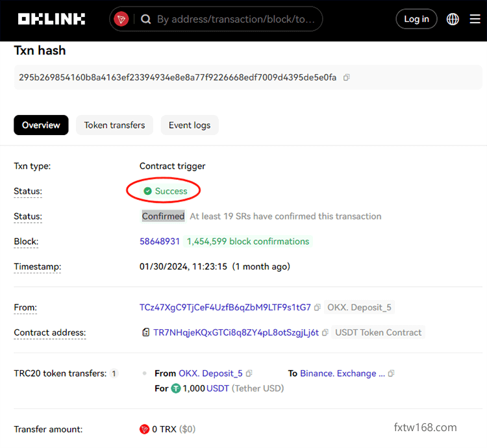Open the Binance Exchange recipient link
The width and height of the screenshot is (487, 448).
pyautogui.click(x=342, y=374)
